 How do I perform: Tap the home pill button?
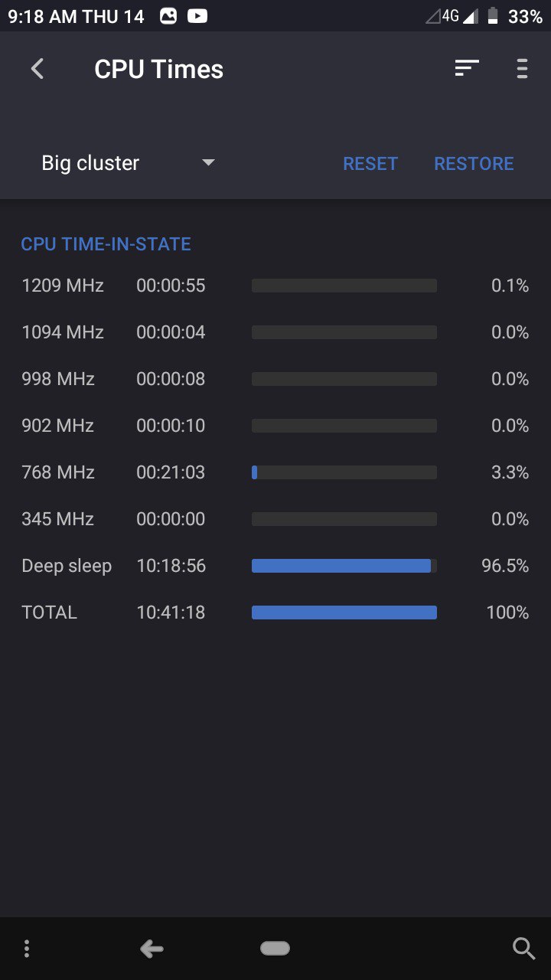coord(275,949)
